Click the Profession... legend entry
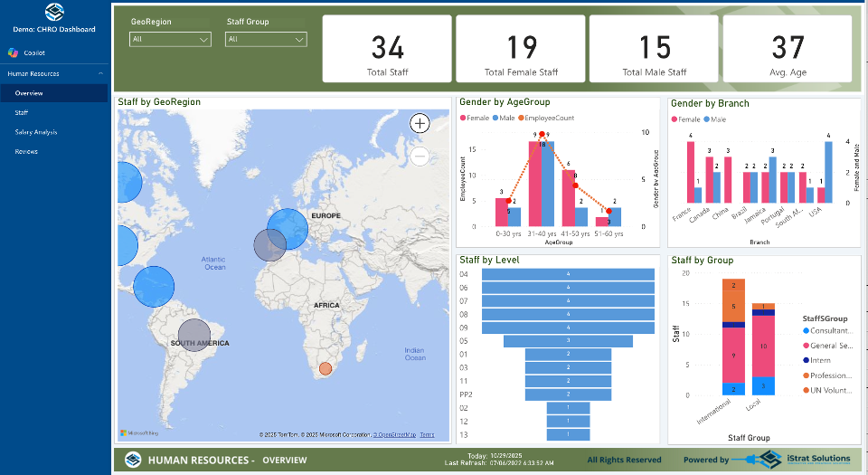Viewport: 868px width, 475px height. pos(828,375)
